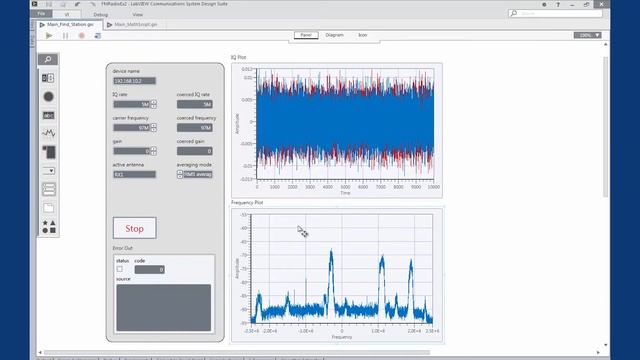Open the File menu
640x360 pixels.
tap(41, 14)
